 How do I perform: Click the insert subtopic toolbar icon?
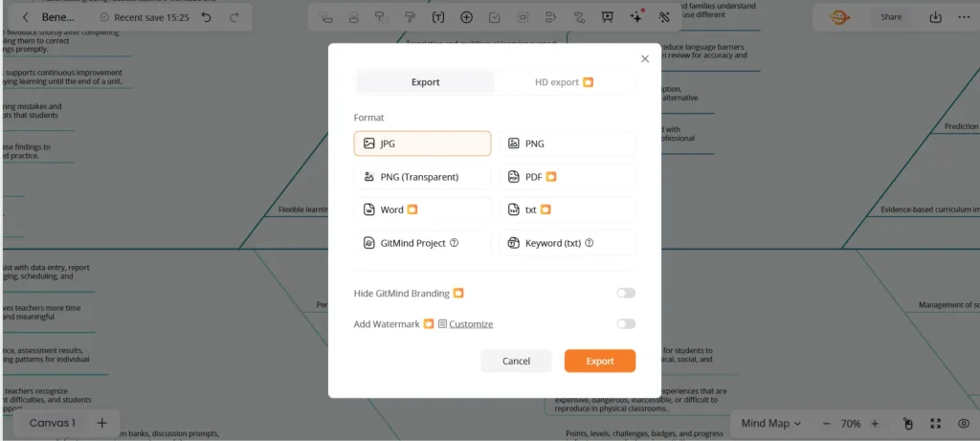coord(326,17)
